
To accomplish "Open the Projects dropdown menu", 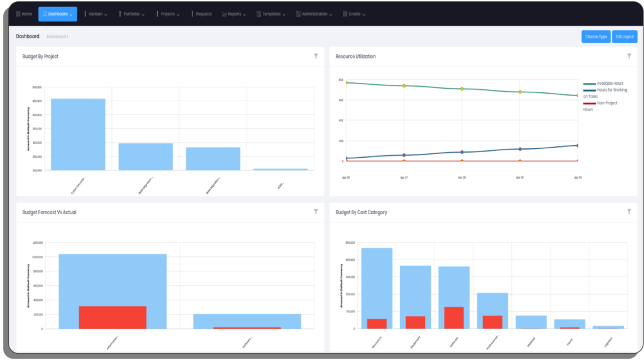I will [169, 14].
